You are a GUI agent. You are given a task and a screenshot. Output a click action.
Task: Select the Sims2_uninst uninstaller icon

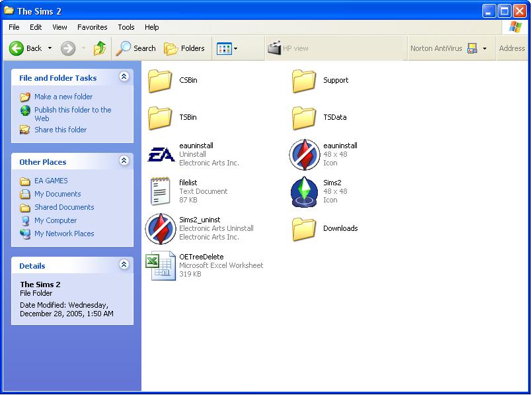161,229
